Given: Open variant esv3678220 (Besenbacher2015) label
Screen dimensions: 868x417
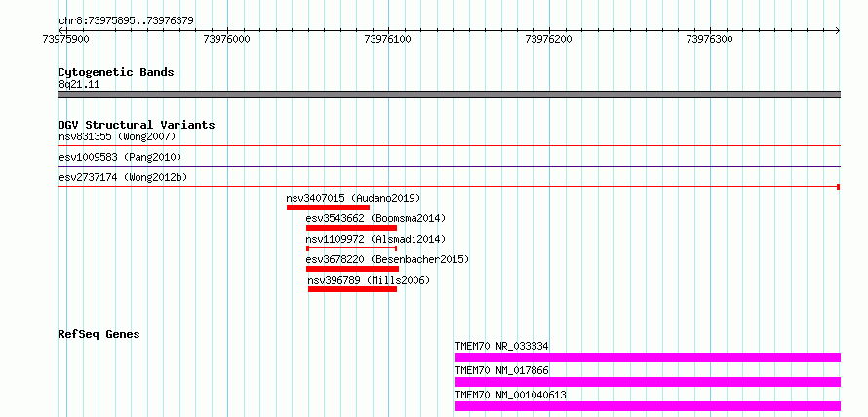Looking at the screenshot, I should pyautogui.click(x=387, y=259).
